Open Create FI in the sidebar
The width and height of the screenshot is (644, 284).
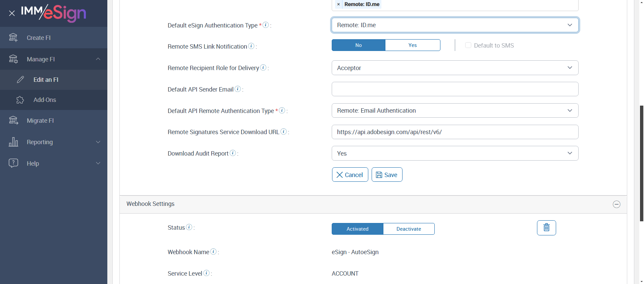point(39,38)
